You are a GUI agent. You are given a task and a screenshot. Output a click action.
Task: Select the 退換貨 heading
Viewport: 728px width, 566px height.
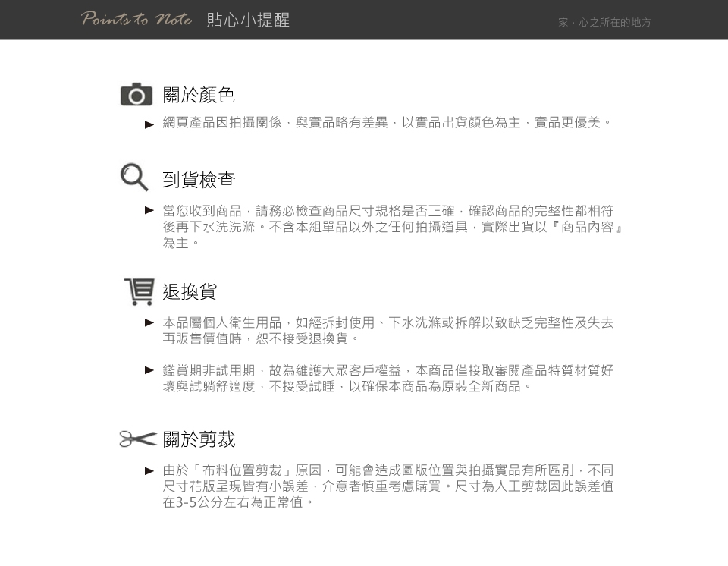click(190, 292)
